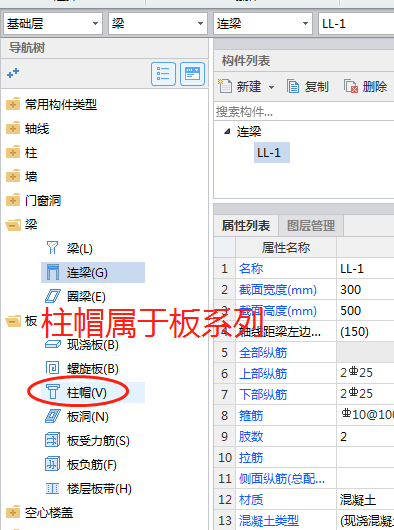The image size is (394, 530).
Task: Click the 箍筋 property label
Action: point(251,415)
